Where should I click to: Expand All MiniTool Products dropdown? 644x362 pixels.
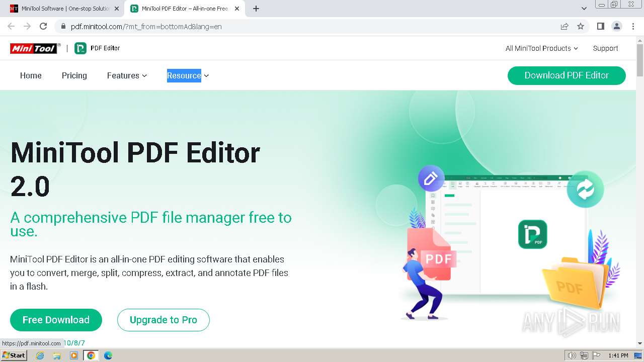pos(541,48)
